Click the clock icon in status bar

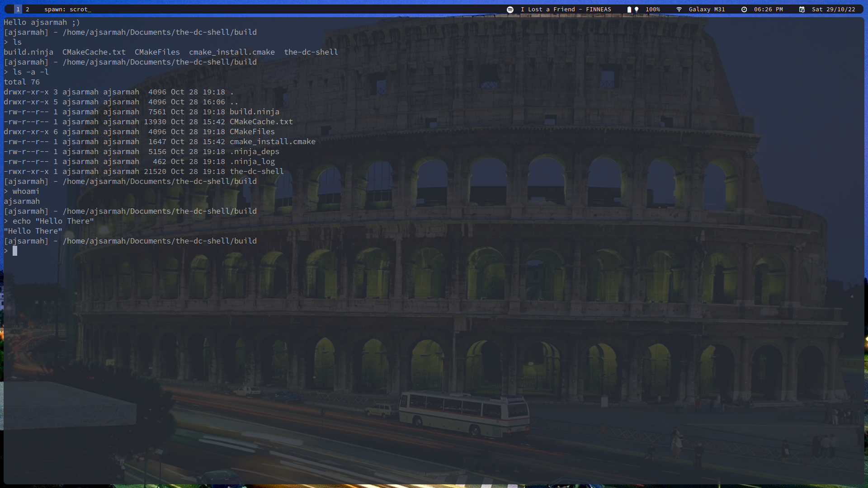[744, 9]
